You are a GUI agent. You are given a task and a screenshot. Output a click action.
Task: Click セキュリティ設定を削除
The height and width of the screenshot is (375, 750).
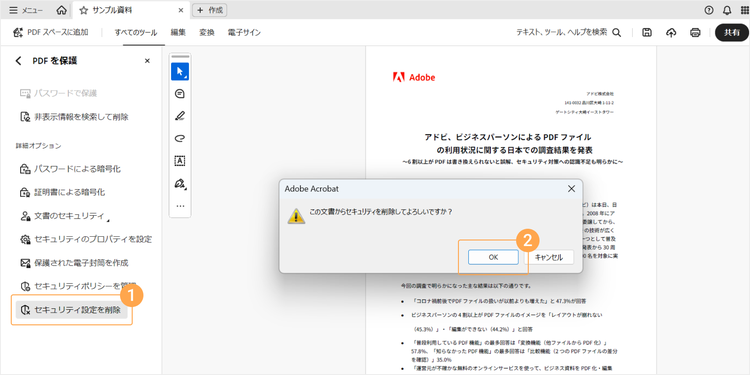pos(72,310)
